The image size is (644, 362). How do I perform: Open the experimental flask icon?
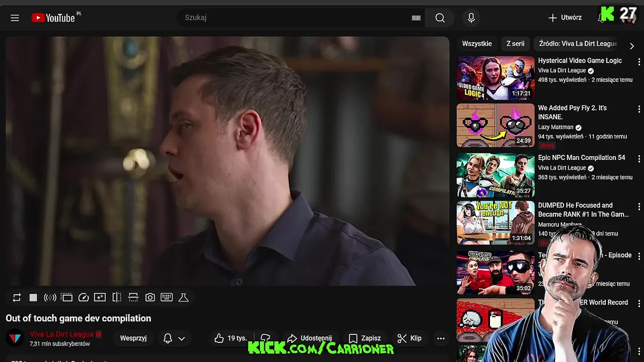(x=184, y=298)
